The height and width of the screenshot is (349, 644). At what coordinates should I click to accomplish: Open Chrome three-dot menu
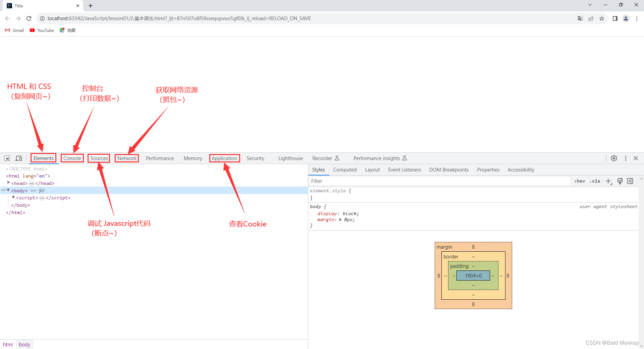[x=637, y=18]
